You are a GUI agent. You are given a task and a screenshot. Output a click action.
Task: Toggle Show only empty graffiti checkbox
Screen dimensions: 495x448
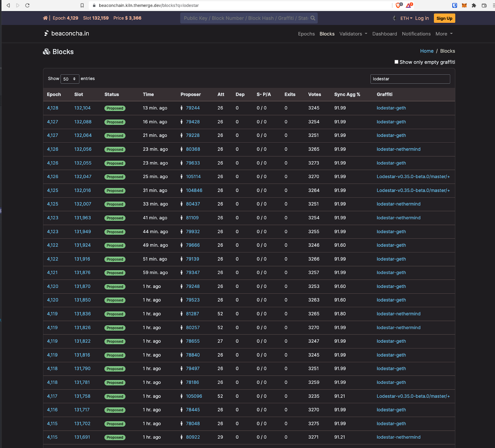click(396, 62)
